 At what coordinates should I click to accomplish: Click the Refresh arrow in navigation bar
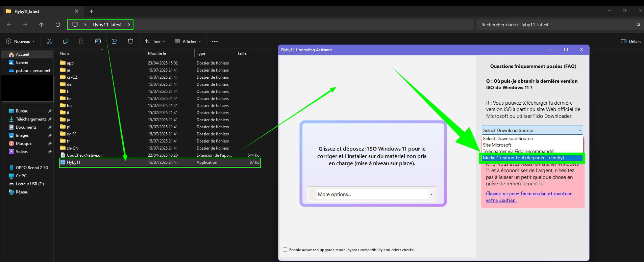point(58,25)
